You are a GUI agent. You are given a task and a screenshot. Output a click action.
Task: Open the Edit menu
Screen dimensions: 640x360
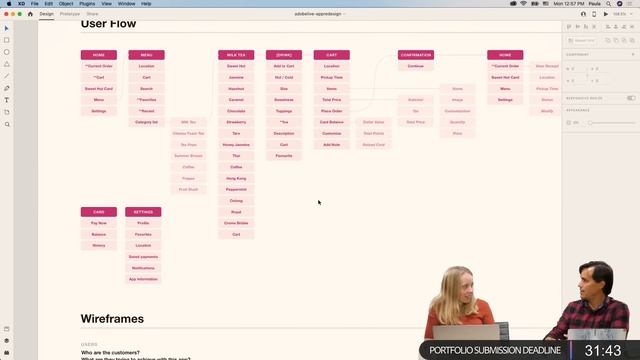point(49,4)
